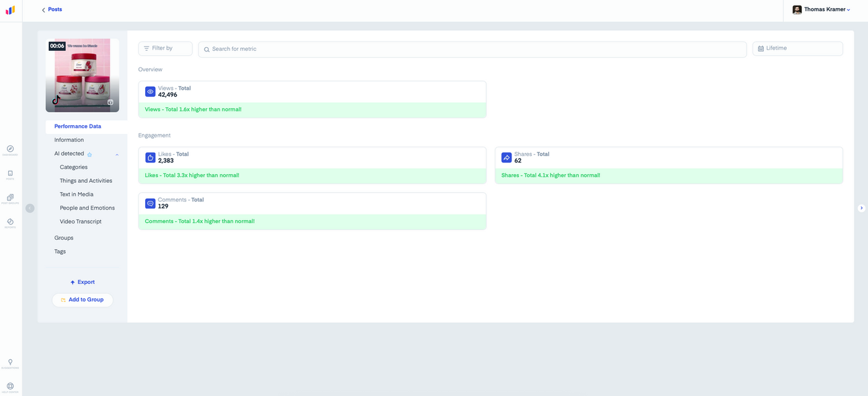Image resolution: width=868 pixels, height=396 pixels.
Task: Click the Thomas Kramer profile avatar
Action: [x=797, y=10]
